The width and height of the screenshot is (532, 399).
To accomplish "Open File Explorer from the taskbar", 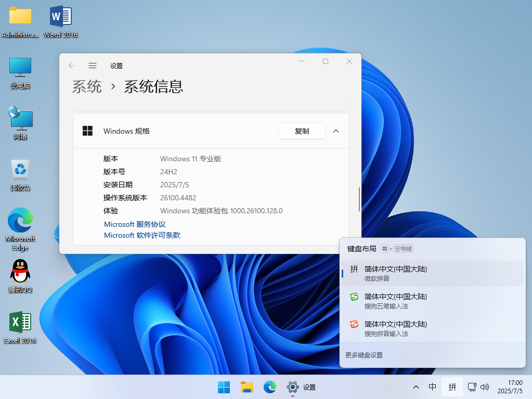I will (x=247, y=387).
